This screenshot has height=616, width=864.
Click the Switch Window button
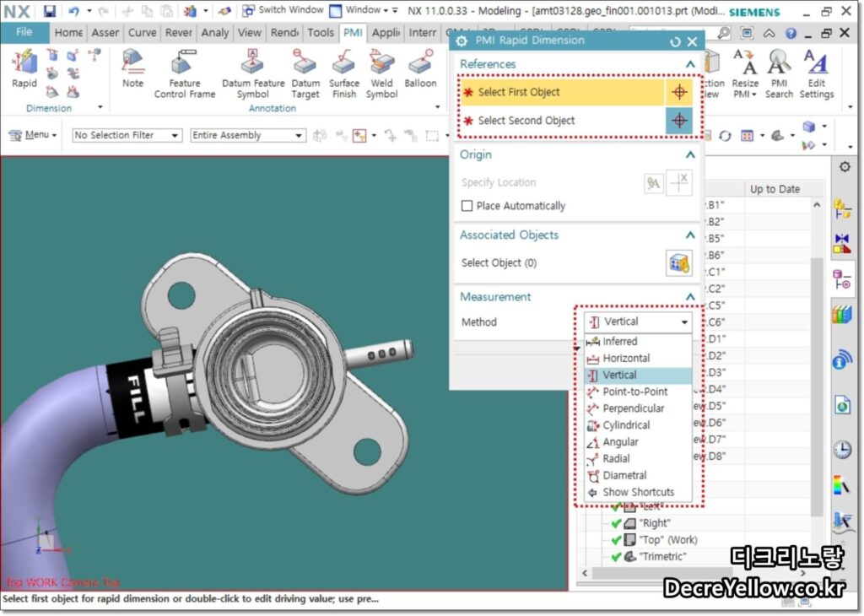coord(283,10)
